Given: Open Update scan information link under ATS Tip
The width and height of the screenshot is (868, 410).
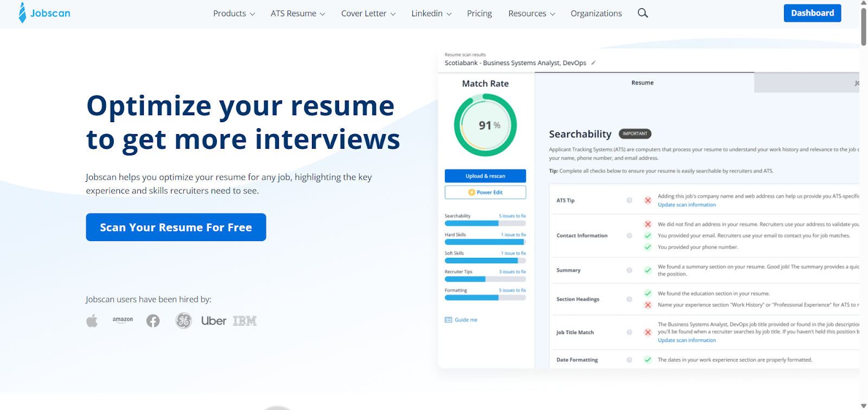Looking at the screenshot, I should pos(687,205).
